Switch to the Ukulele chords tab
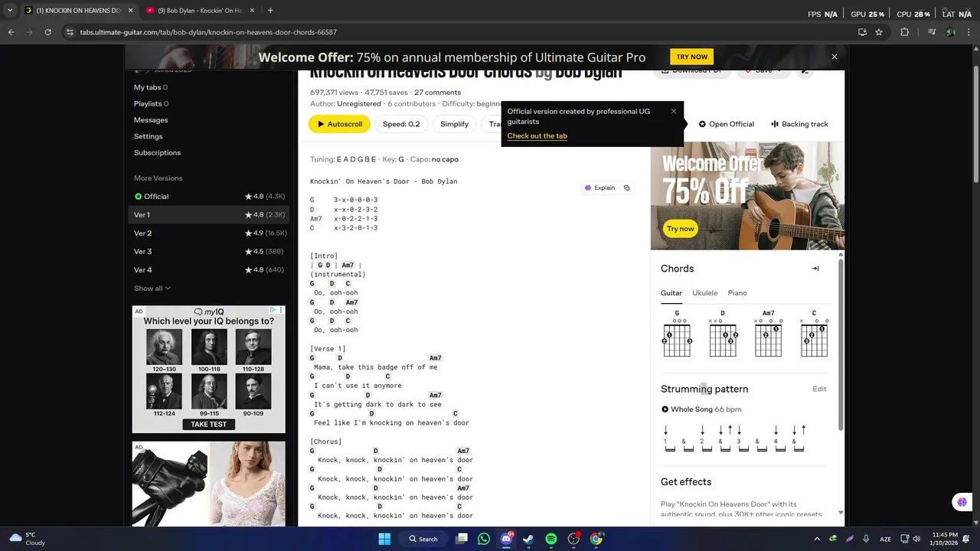980x551 pixels. tap(705, 293)
